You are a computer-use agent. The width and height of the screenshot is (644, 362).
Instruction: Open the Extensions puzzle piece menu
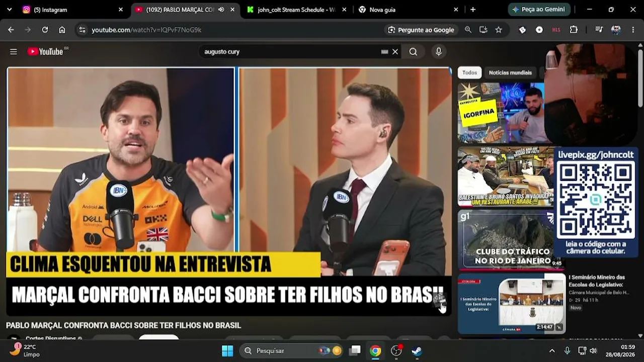pyautogui.click(x=574, y=30)
